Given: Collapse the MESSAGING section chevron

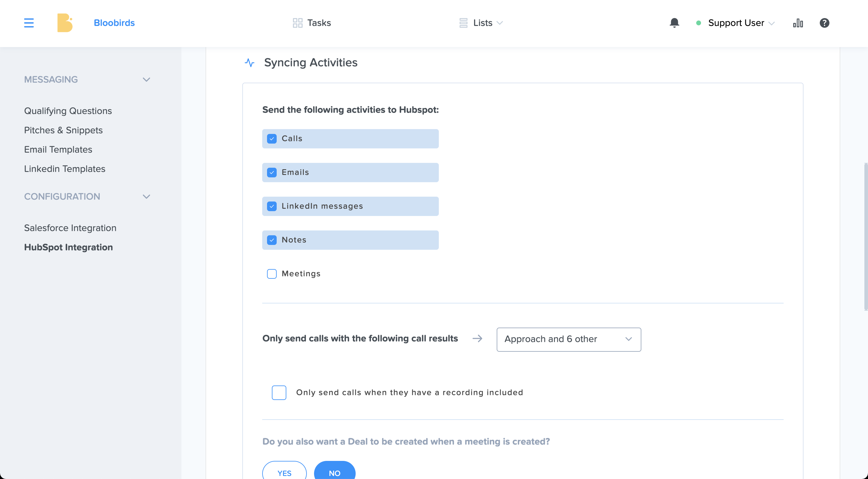Looking at the screenshot, I should pos(146,80).
